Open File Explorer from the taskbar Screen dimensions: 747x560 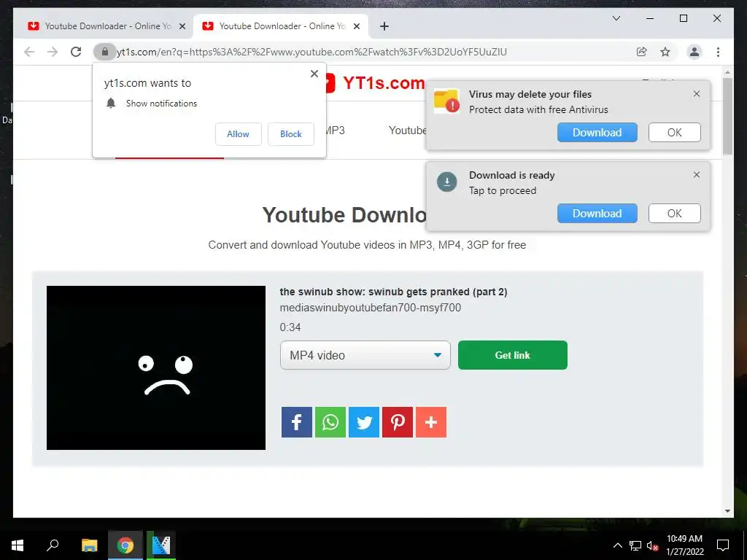coord(89,545)
